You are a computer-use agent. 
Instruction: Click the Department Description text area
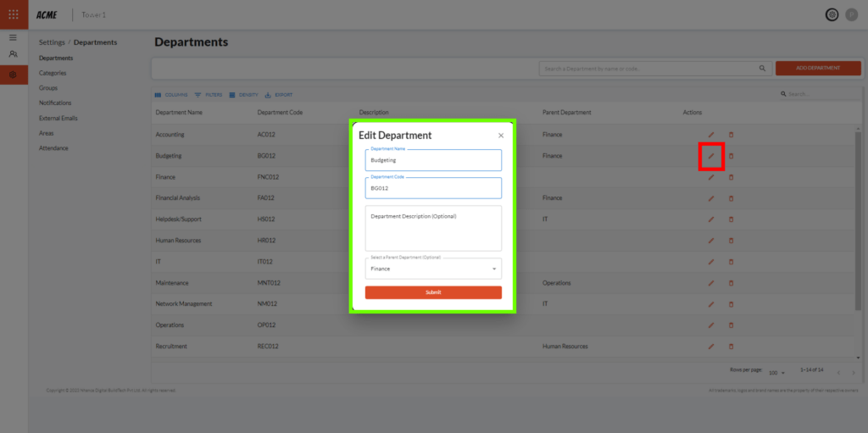[433, 228]
